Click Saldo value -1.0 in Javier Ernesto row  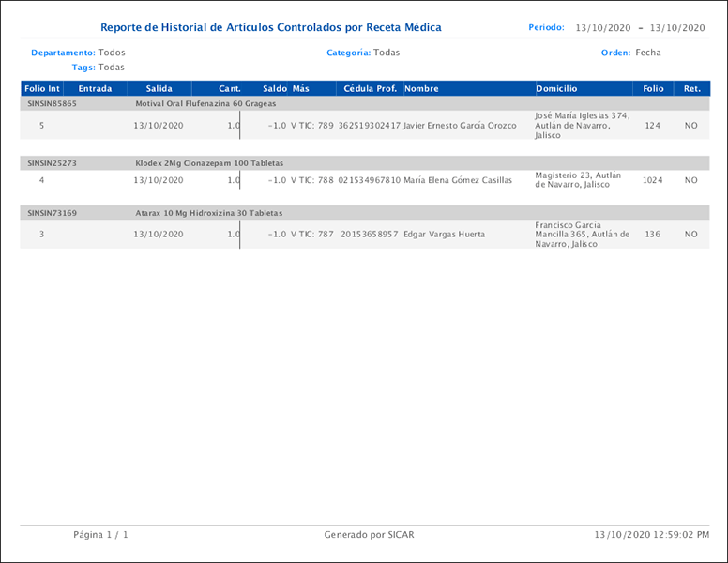pos(277,126)
